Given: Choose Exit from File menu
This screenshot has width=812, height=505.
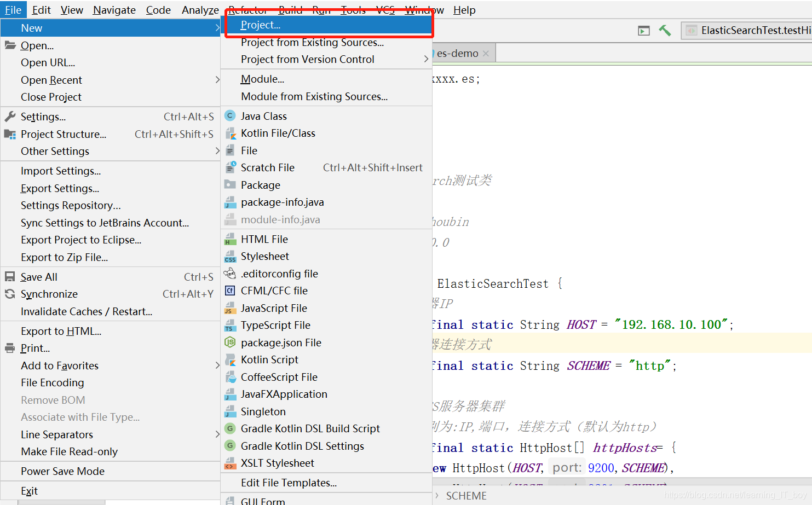Looking at the screenshot, I should (110, 491).
